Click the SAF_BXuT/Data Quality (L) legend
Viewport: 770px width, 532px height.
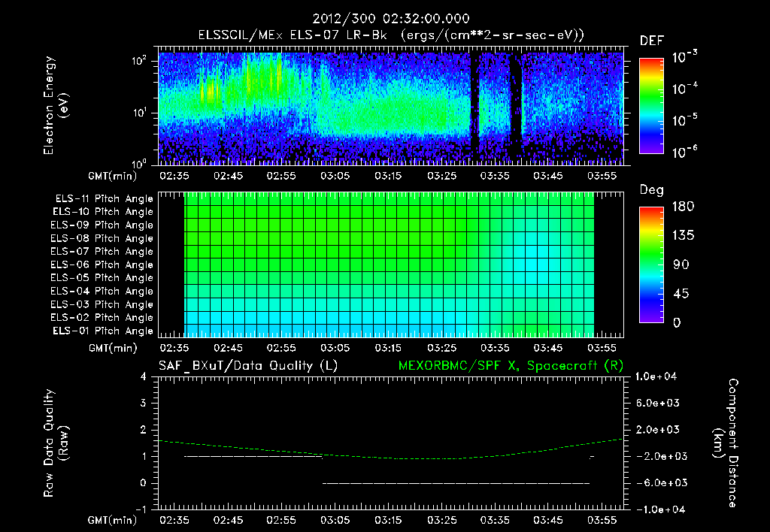[x=248, y=366]
